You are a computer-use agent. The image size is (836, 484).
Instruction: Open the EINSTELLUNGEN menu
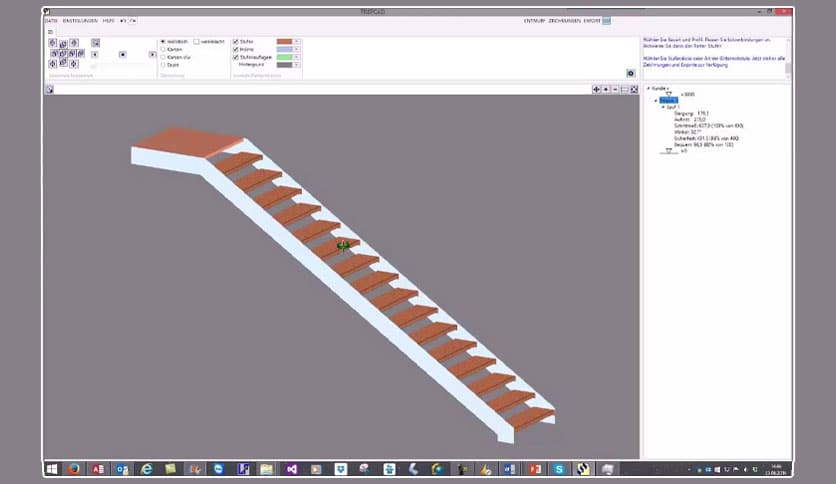coord(80,21)
